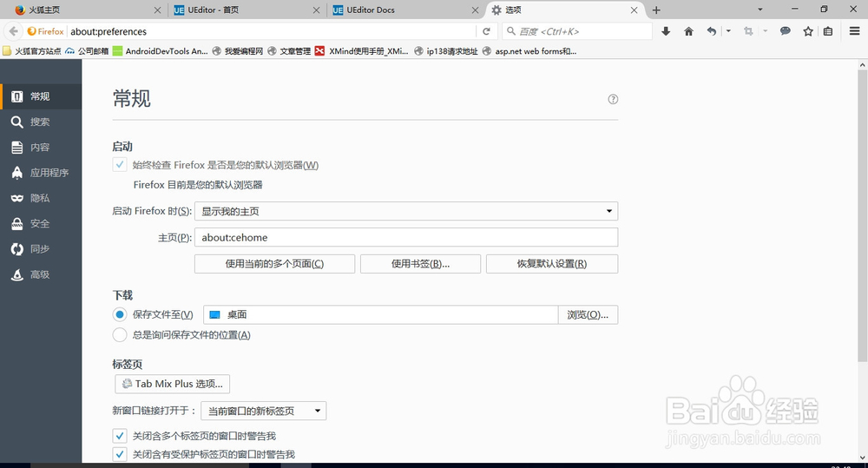Click 使用当前的多个页面 button
This screenshot has width=868, height=468.
[274, 264]
